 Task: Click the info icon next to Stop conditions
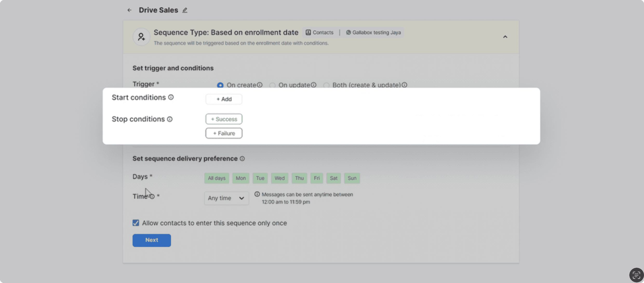click(x=170, y=119)
